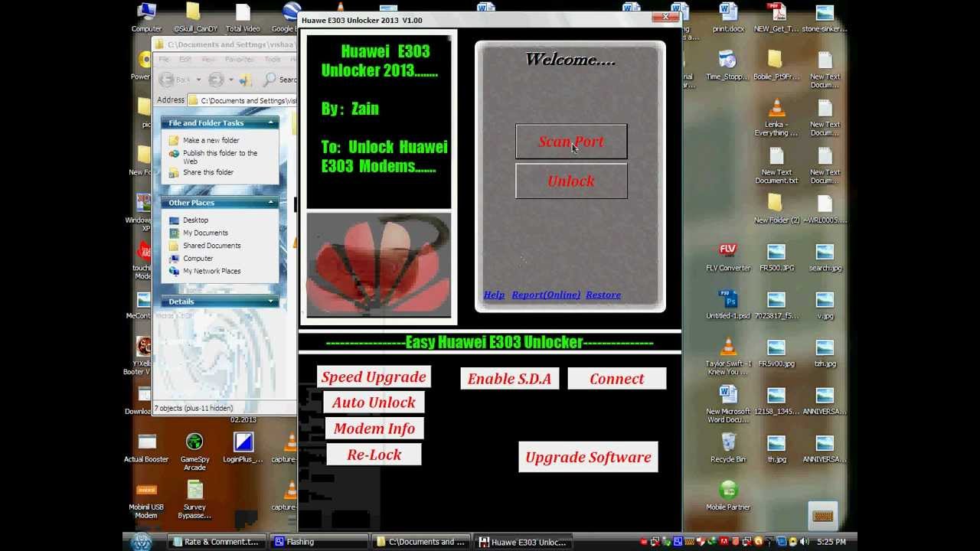Select Total Video desktop icon
Image resolution: width=980 pixels, height=551 pixels.
[x=243, y=18]
